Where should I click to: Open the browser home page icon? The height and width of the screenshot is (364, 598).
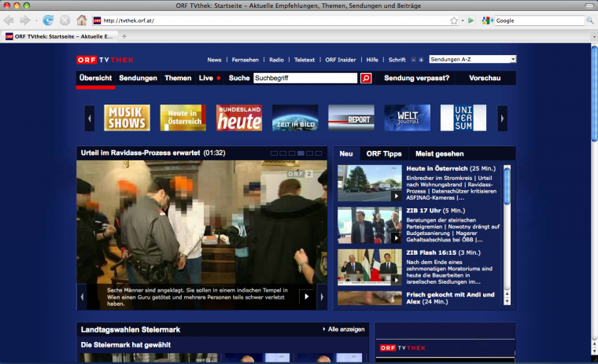[x=82, y=20]
